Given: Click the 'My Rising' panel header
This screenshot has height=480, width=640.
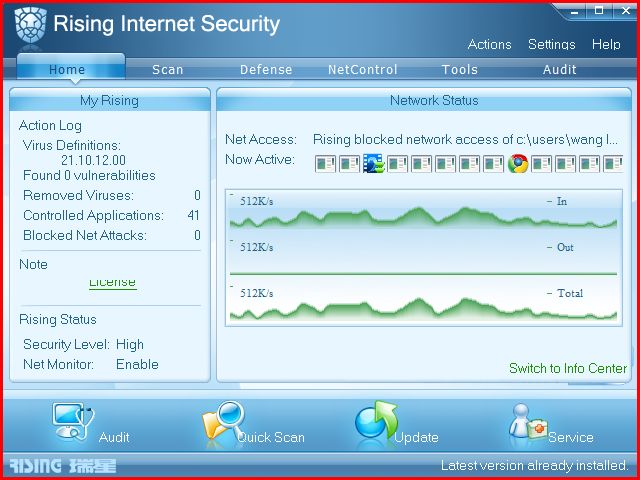Looking at the screenshot, I should coord(110,100).
